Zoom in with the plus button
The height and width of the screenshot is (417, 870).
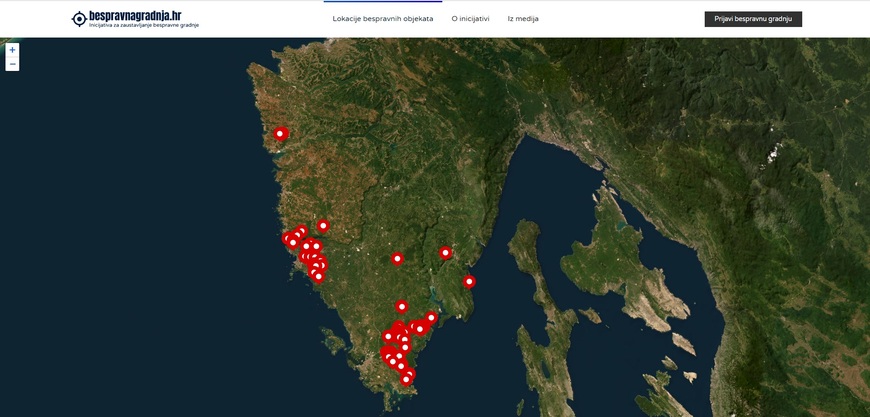click(x=12, y=50)
